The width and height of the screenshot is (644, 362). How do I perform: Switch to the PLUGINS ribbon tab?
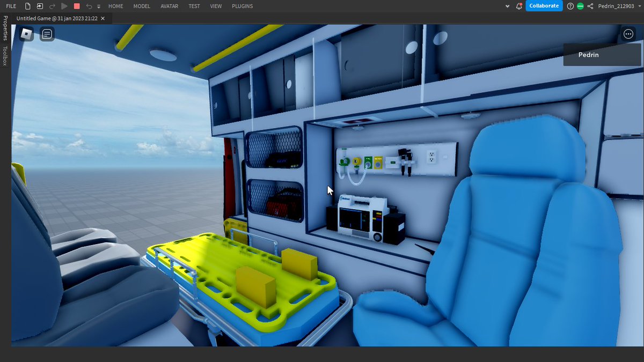click(243, 6)
